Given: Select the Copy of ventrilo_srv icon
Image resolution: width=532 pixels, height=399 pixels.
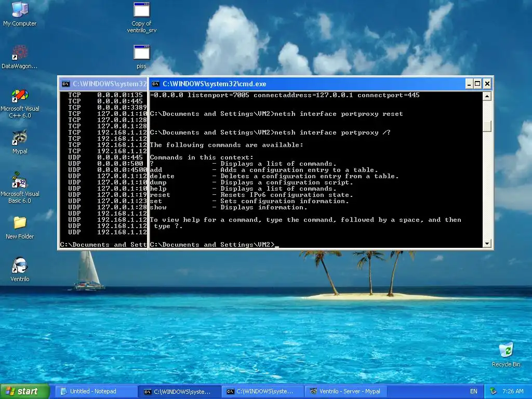Looking at the screenshot, I should click(x=141, y=18).
